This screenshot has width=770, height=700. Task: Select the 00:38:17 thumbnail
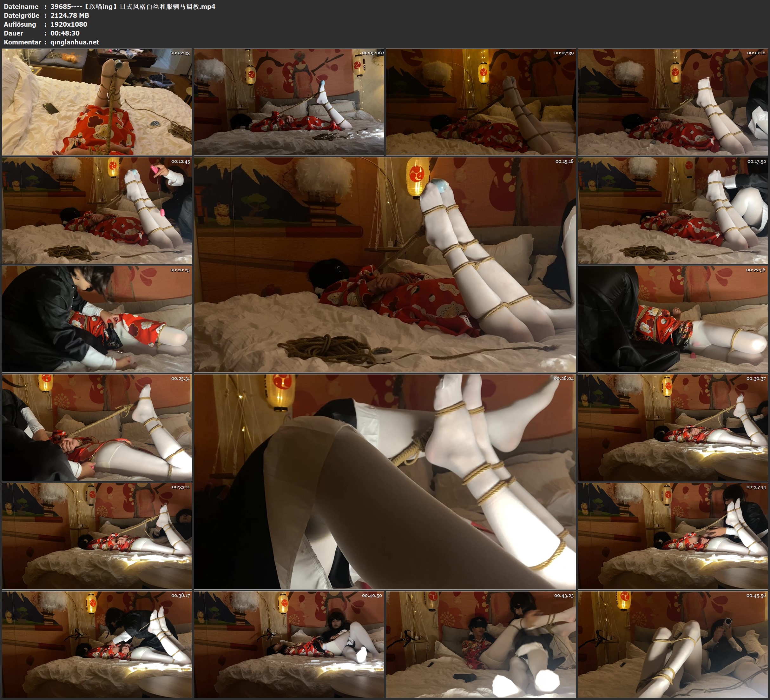tap(97, 644)
